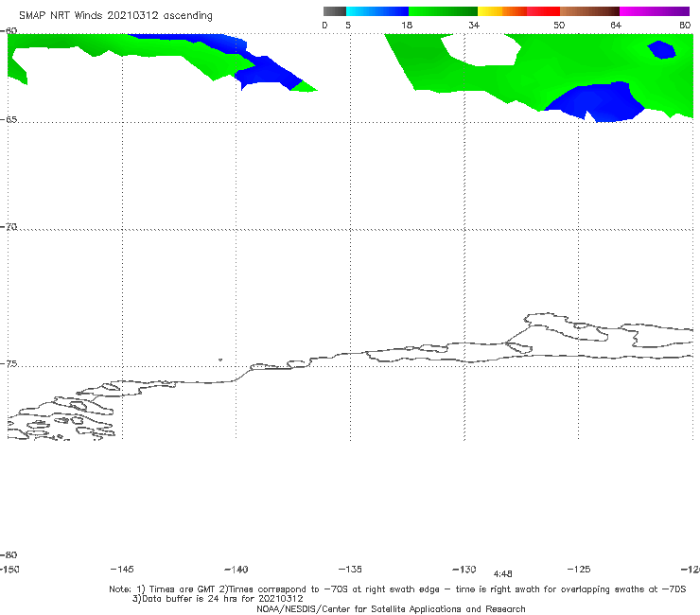700x615 pixels.
Task: Click the longitude label '-130'
Action: (464, 569)
